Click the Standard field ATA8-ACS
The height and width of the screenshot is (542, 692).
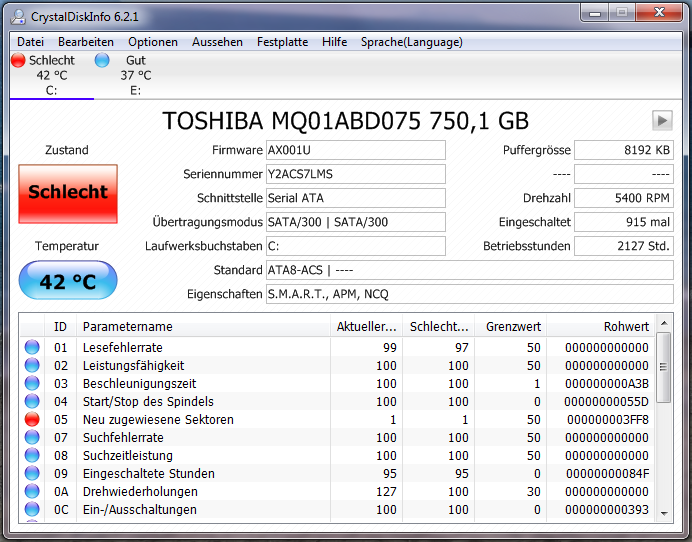[x=470, y=270]
